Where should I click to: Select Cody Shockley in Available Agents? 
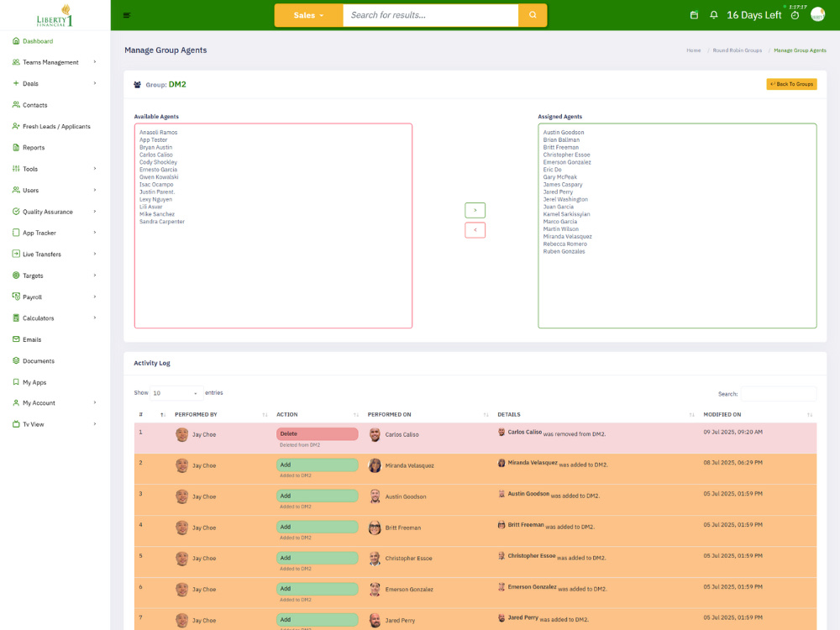pyautogui.click(x=158, y=162)
